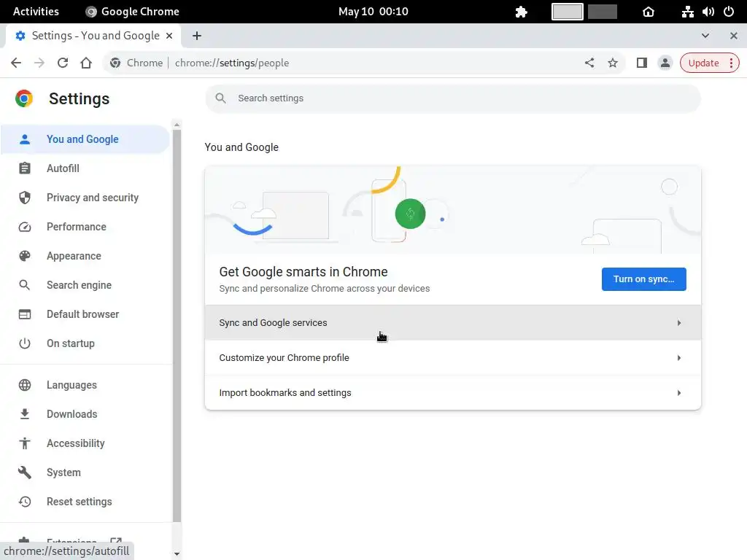Close the Settings tab

click(x=169, y=36)
